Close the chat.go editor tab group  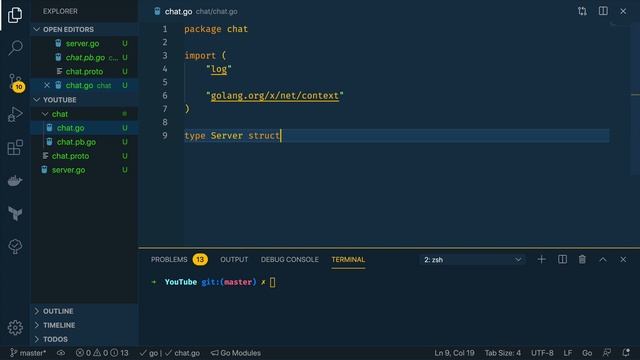(x=623, y=11)
